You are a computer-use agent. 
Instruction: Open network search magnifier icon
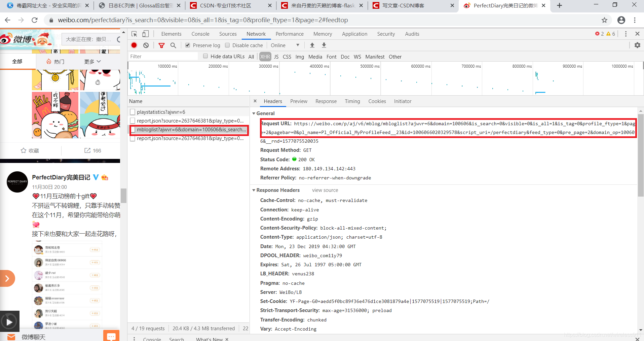(x=173, y=45)
